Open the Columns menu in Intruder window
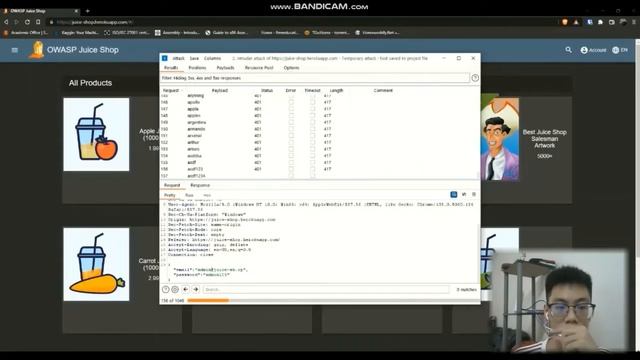640x360 pixels. click(x=212, y=58)
